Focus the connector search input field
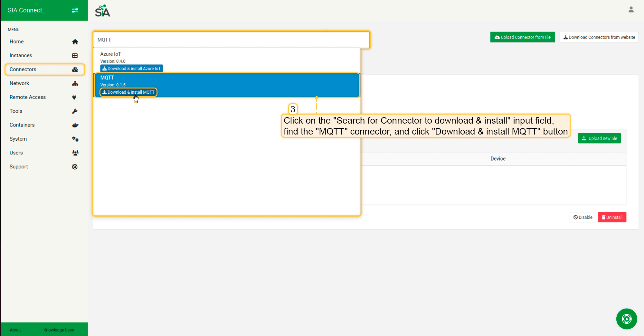 pos(231,40)
